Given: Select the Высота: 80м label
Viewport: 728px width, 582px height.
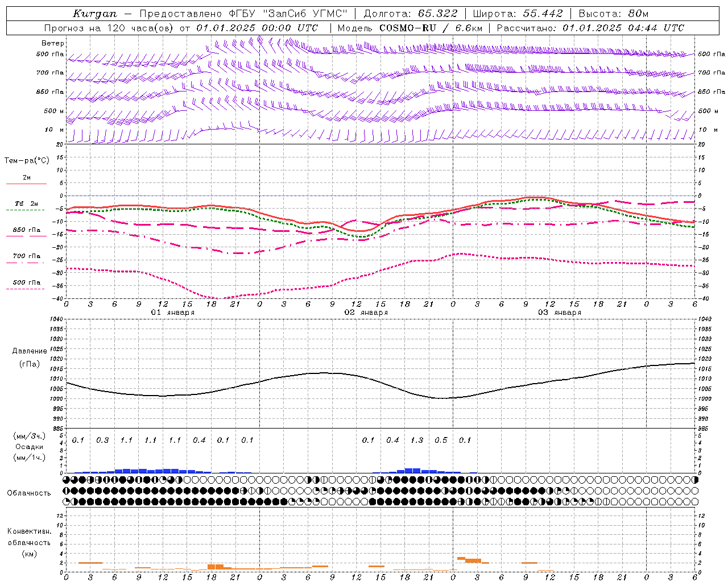Looking at the screenshot, I should pyautogui.click(x=613, y=14).
